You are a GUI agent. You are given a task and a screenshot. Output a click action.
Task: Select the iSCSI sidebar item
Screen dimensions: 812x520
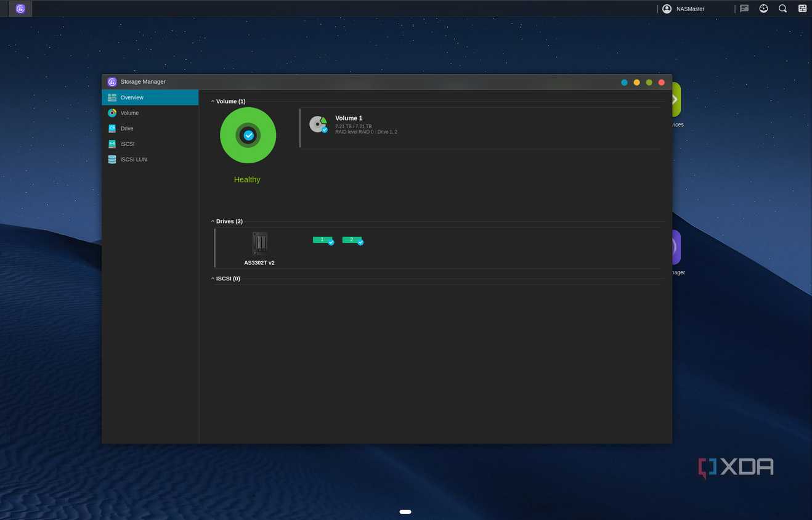point(150,144)
